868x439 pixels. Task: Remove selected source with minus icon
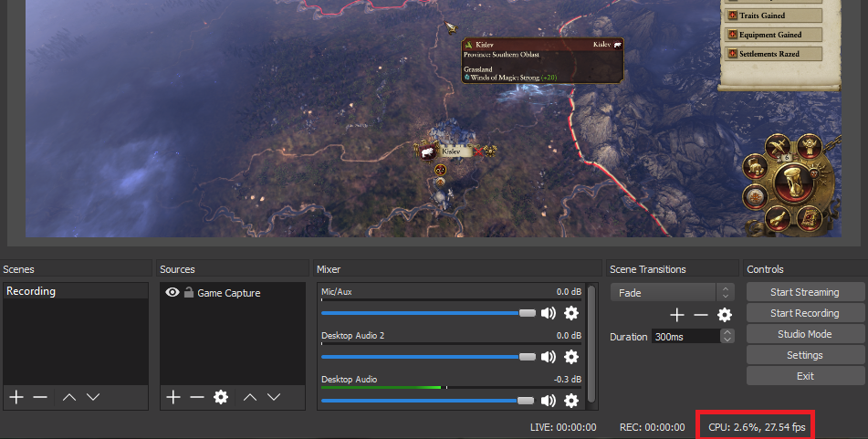click(x=197, y=397)
